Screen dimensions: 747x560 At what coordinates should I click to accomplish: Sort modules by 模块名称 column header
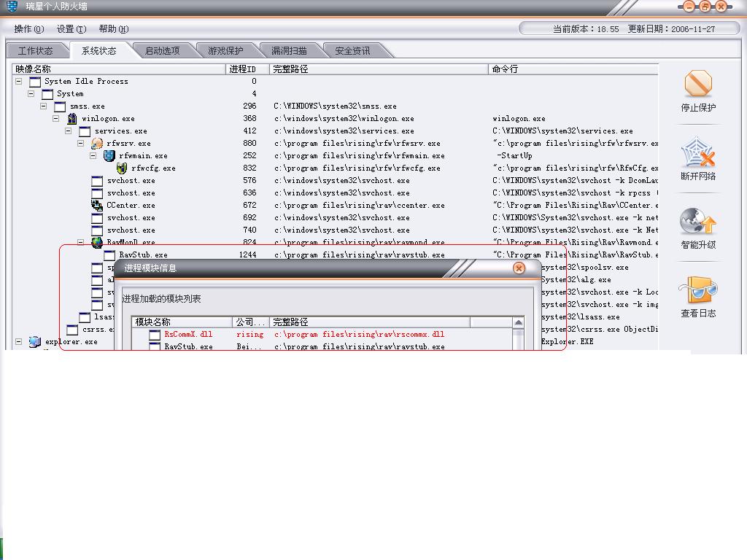pos(182,322)
